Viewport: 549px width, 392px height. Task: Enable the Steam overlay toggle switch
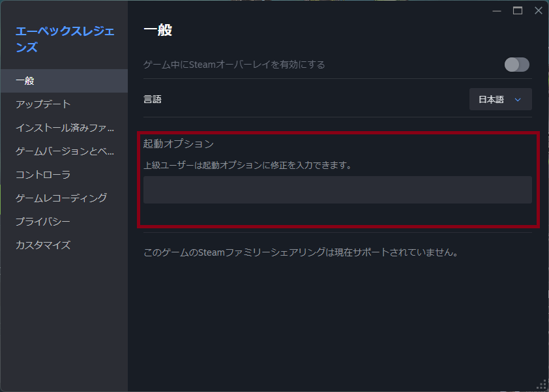coord(516,65)
